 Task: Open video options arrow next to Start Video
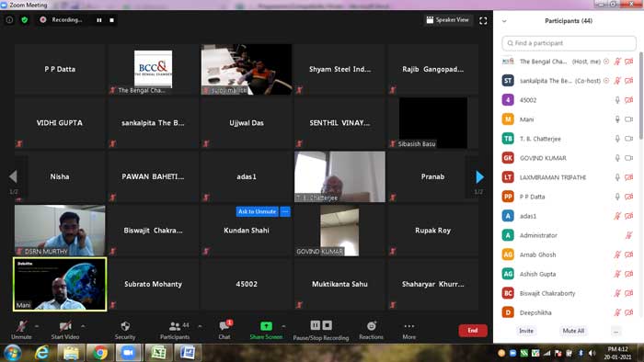pyautogui.click(x=84, y=326)
